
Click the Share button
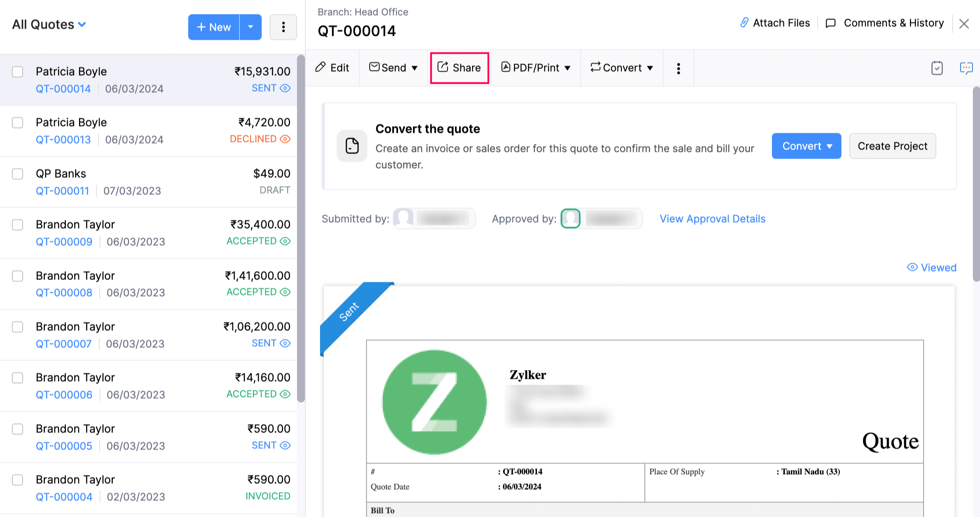coord(459,68)
